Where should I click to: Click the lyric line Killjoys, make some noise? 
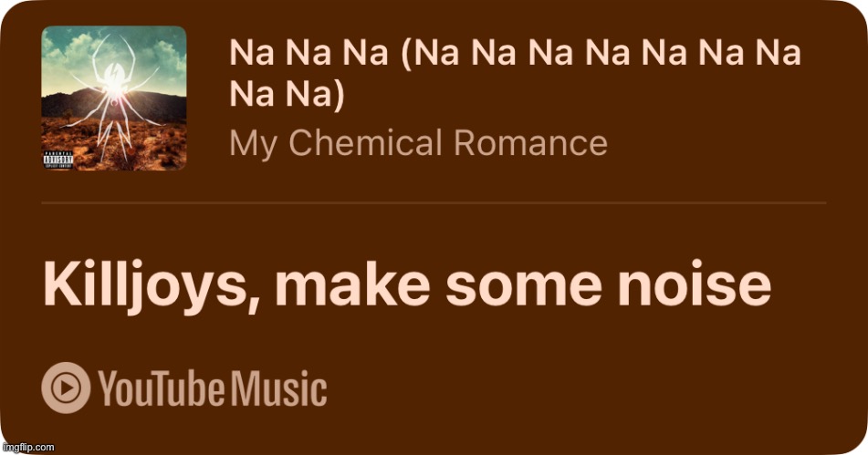407,286
